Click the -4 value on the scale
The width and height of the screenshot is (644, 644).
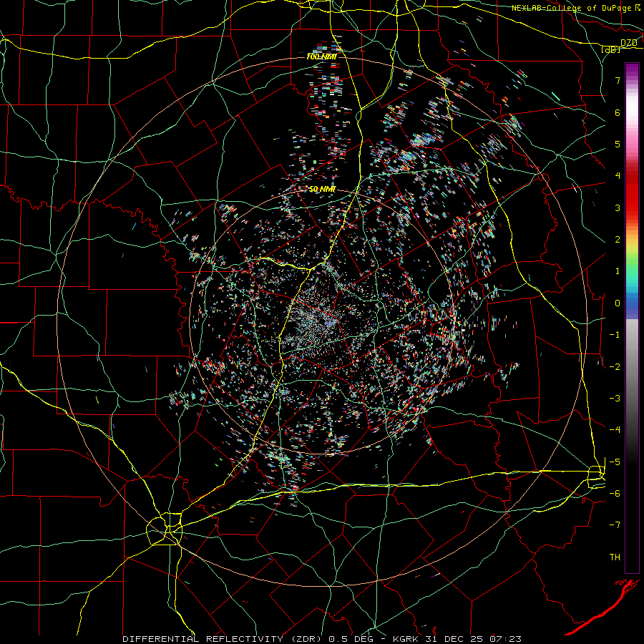coord(615,430)
